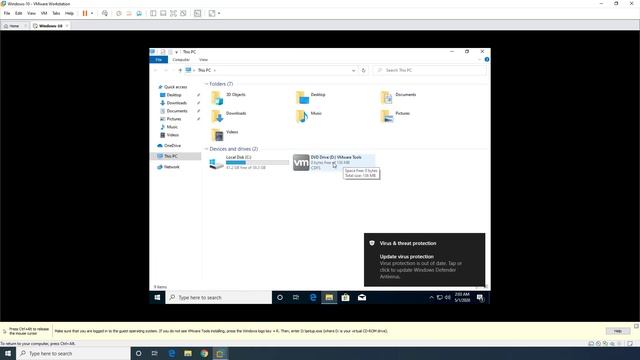Open the VM menu

[x=44, y=13]
